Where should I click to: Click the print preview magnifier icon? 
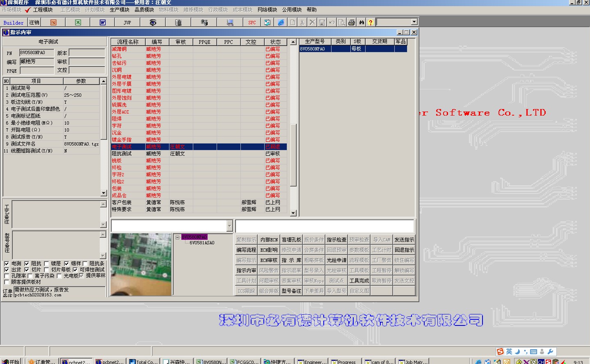(x=342, y=23)
